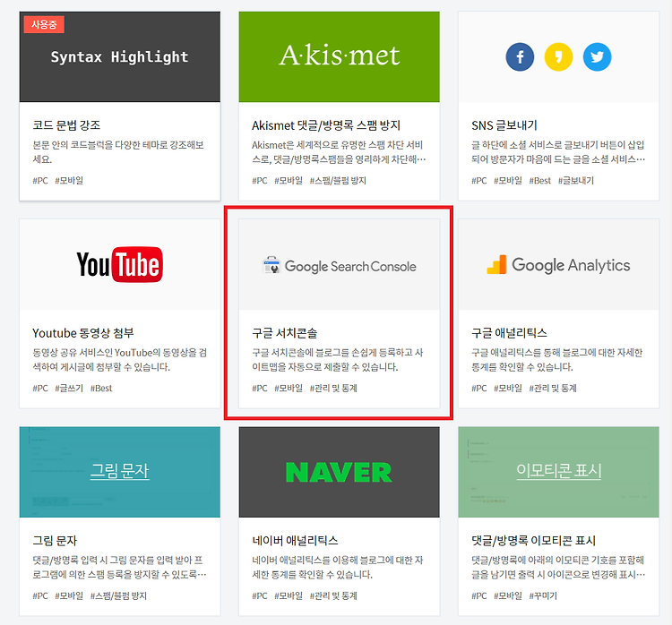The width and height of the screenshot is (672, 625).
Task: Click the Facebook icon in SNS card
Action: (520, 56)
